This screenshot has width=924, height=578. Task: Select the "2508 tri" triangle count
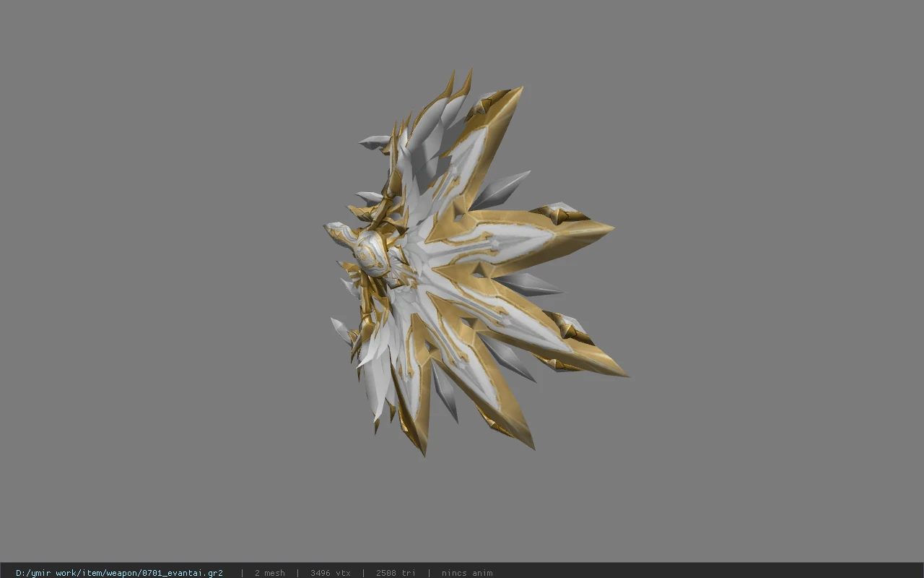tap(396, 573)
